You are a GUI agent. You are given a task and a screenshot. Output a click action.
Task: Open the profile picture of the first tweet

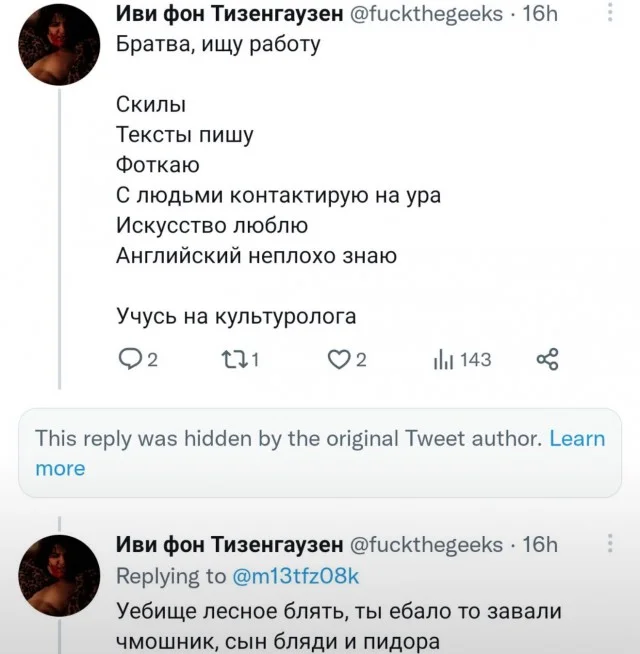click(59, 45)
